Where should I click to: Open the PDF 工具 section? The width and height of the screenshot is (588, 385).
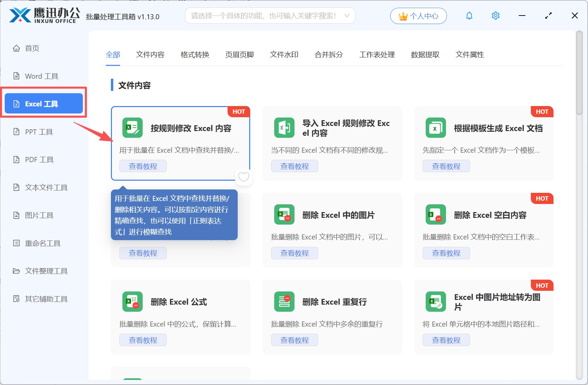coord(38,159)
